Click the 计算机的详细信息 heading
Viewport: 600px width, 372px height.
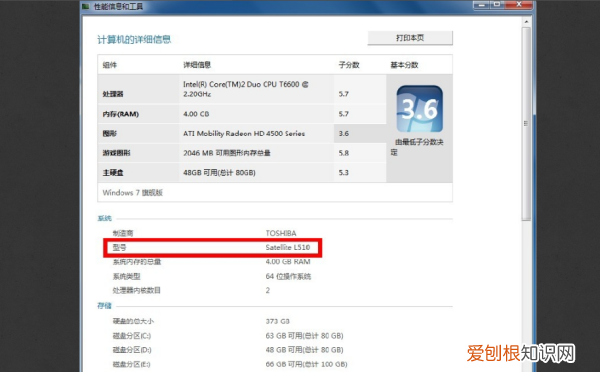134,39
